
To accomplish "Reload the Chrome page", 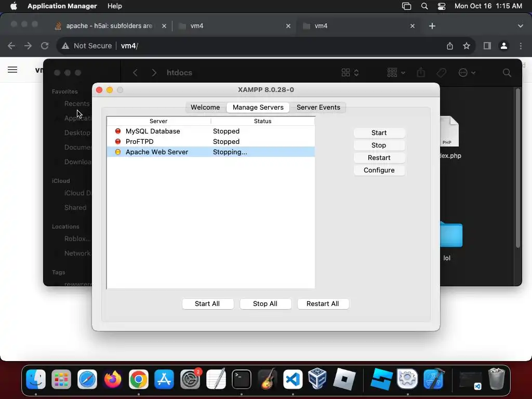I will coord(45,46).
